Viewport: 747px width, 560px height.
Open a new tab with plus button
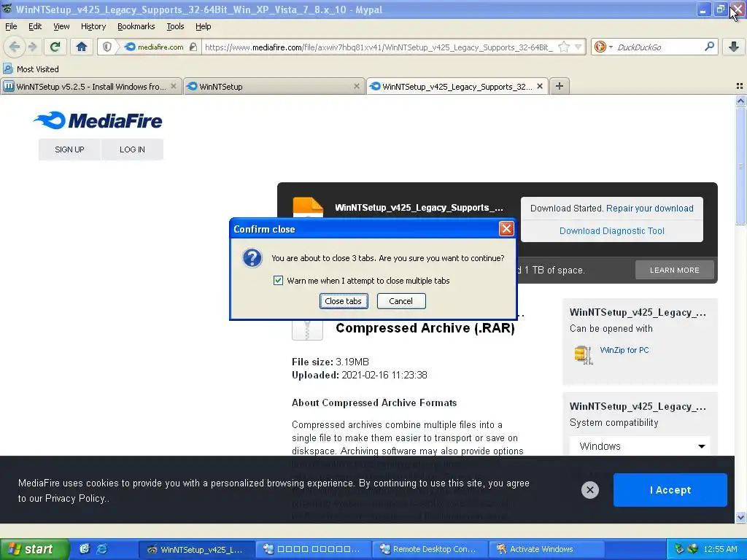[x=560, y=86]
